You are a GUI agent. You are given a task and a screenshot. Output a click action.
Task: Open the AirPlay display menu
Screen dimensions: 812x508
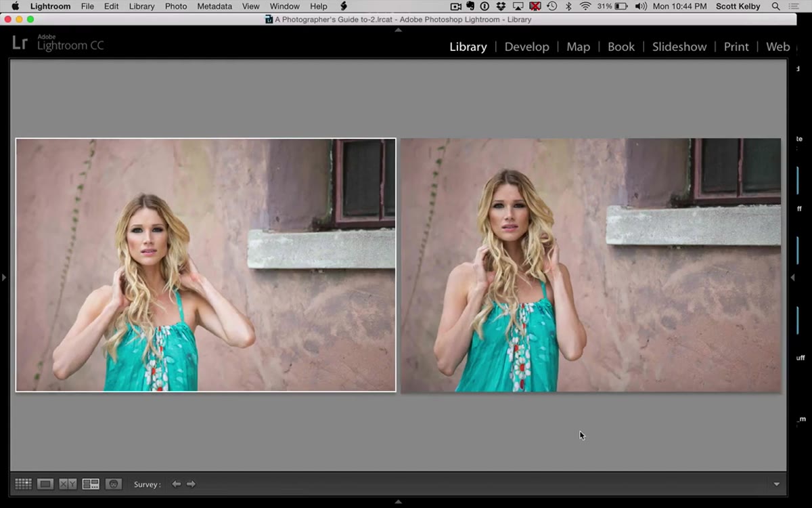518,6
